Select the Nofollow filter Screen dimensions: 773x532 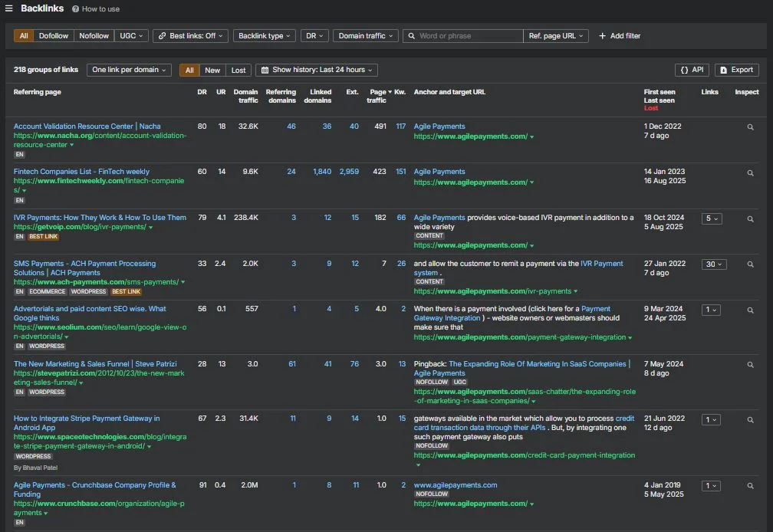click(94, 36)
